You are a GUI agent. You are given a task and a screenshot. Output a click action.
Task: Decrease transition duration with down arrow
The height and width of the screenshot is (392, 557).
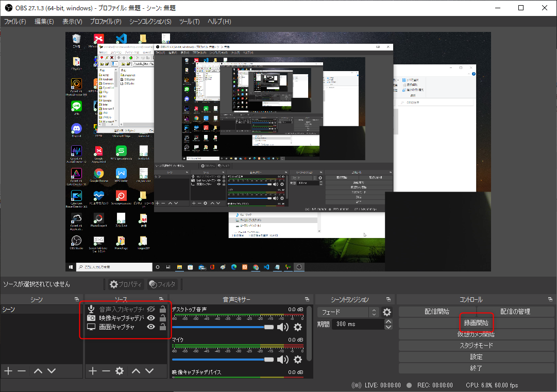(x=389, y=327)
